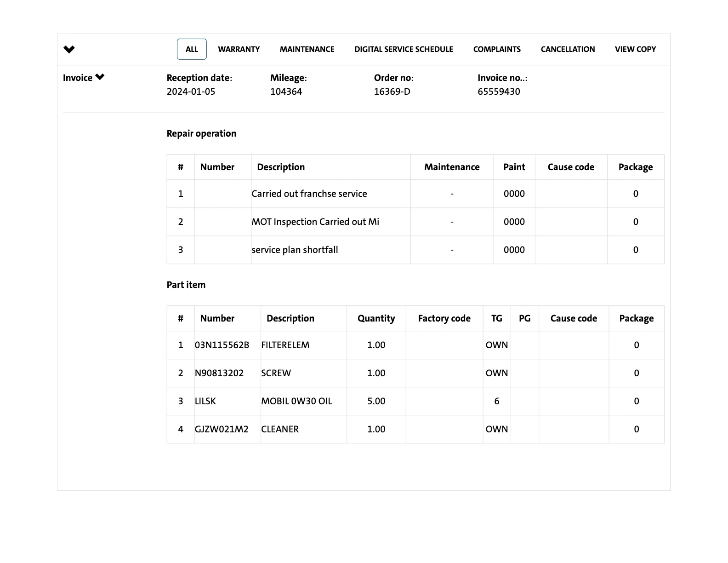Open the MAINTENANCE tab
The width and height of the screenshot is (728, 563).
click(x=307, y=49)
